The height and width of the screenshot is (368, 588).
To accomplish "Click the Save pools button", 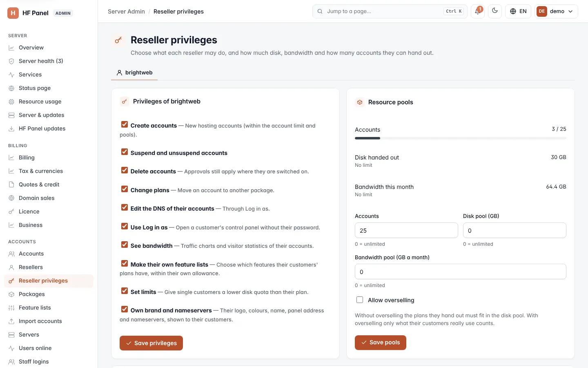I will coord(380,343).
